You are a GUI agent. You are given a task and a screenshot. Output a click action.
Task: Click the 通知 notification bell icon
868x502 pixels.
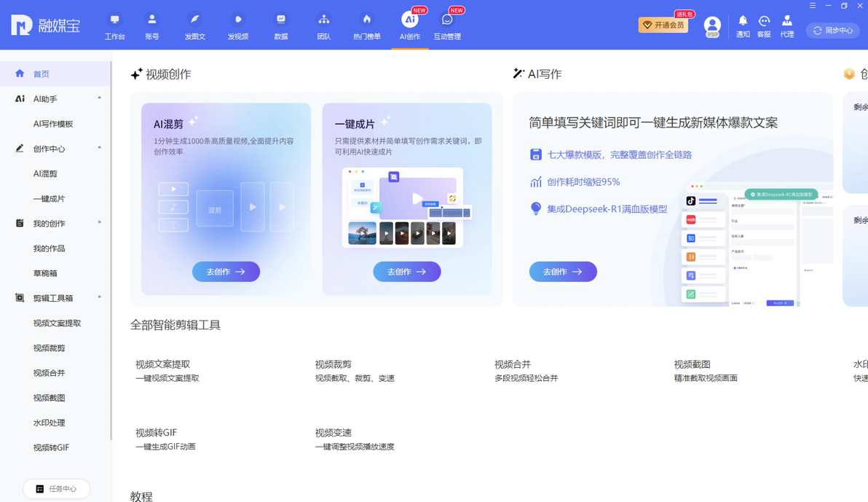(x=743, y=21)
